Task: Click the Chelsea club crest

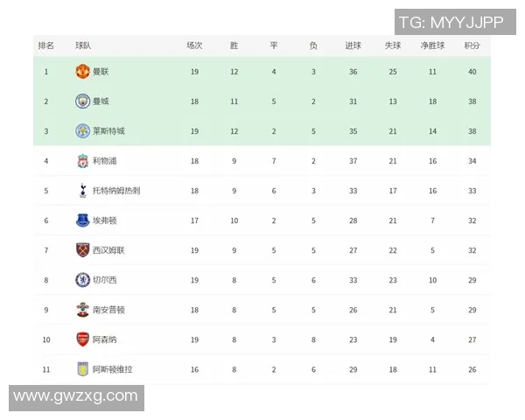Action: (83, 280)
